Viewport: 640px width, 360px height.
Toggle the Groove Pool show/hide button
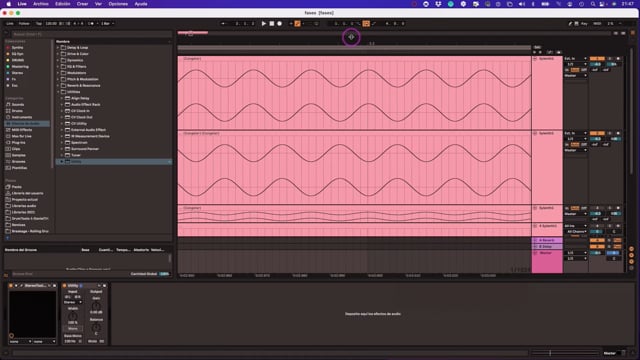point(6,275)
